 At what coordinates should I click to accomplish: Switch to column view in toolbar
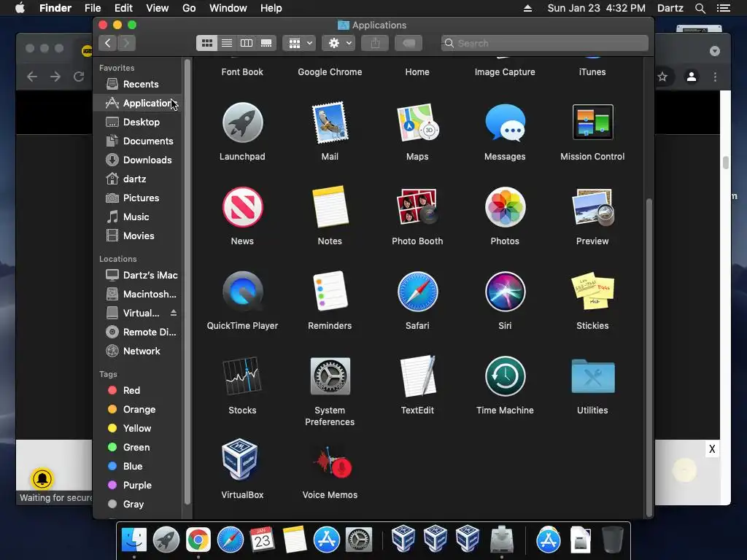click(247, 43)
